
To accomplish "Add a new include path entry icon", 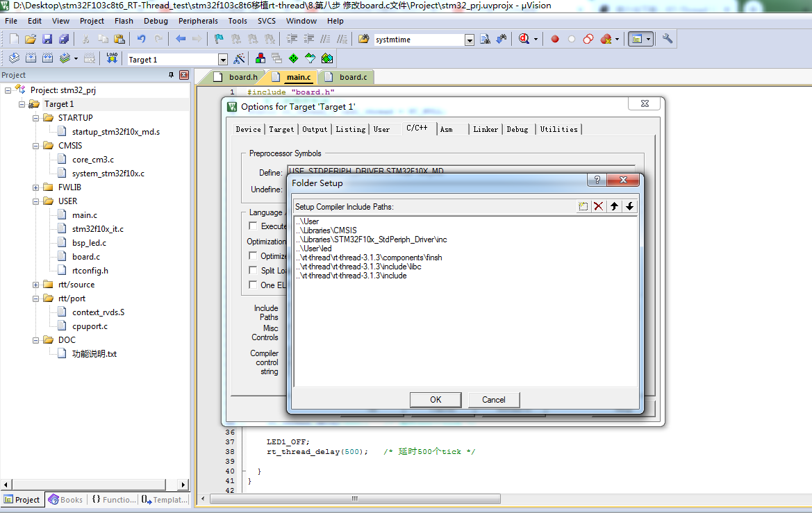I will (583, 207).
